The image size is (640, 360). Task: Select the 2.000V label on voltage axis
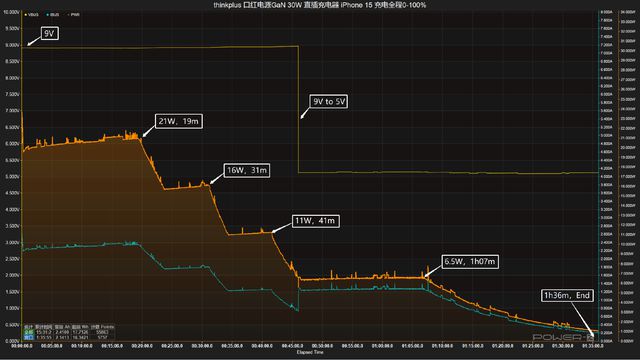click(12, 275)
